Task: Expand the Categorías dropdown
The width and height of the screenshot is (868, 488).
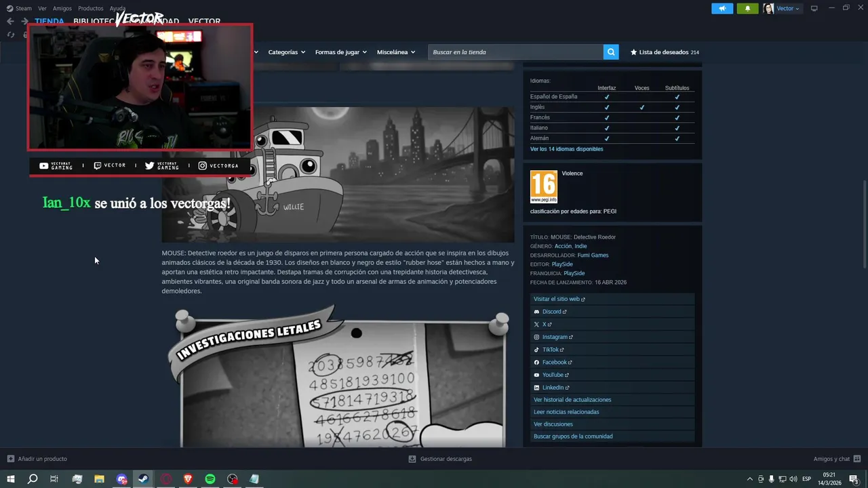Action: [x=287, y=52]
